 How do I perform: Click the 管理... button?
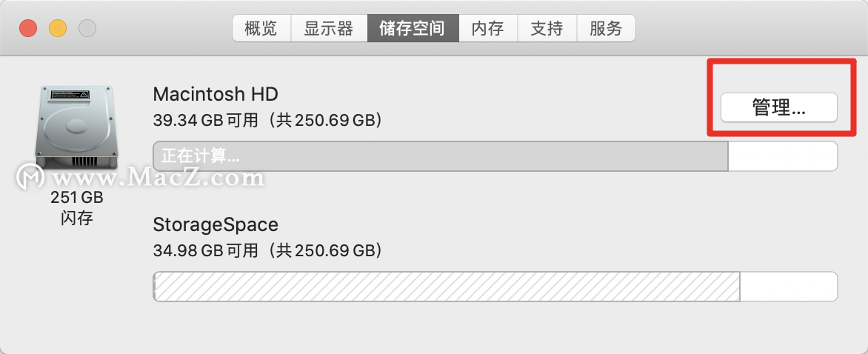pos(779,107)
